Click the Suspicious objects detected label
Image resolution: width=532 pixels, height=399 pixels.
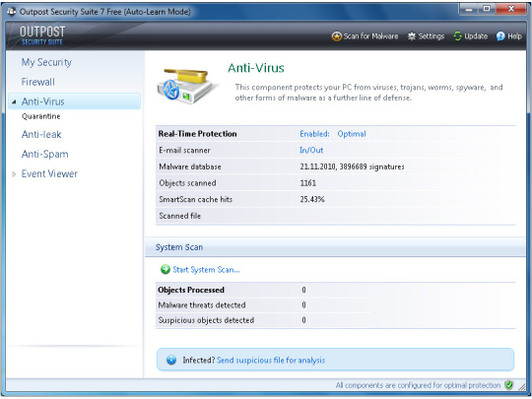(x=206, y=320)
